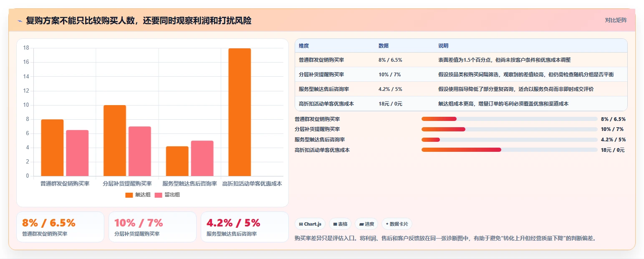Select the 数据卡片 tag
The image size is (644, 259).
click(x=397, y=224)
